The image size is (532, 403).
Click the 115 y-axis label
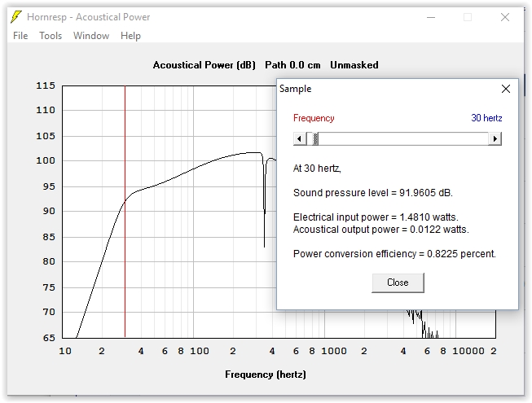(x=46, y=85)
